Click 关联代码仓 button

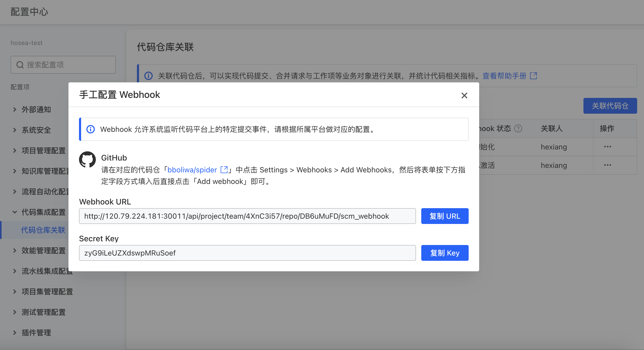tap(610, 106)
